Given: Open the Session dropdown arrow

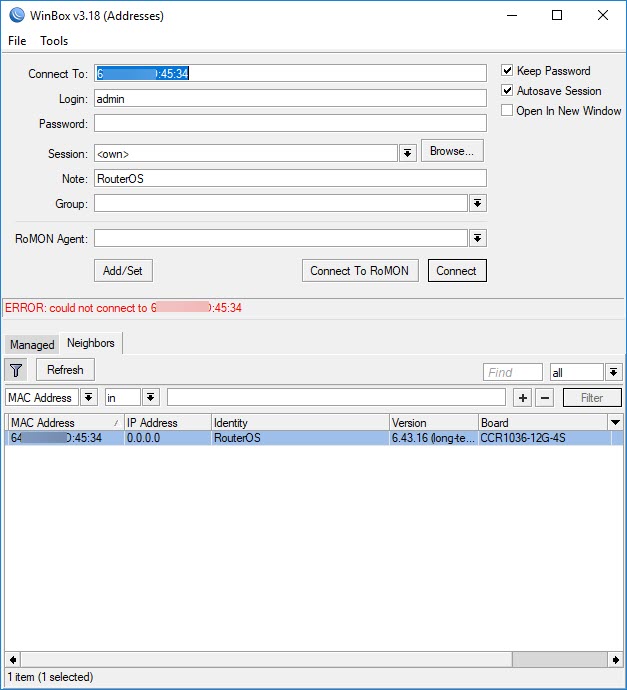Looking at the screenshot, I should [x=407, y=154].
